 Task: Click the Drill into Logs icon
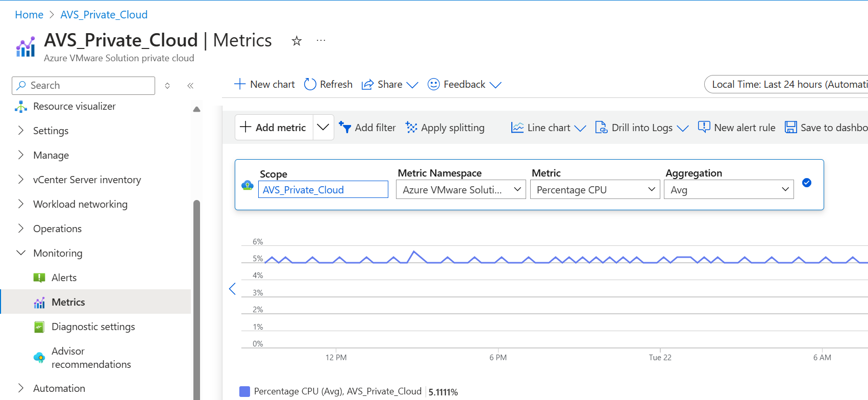tap(601, 128)
